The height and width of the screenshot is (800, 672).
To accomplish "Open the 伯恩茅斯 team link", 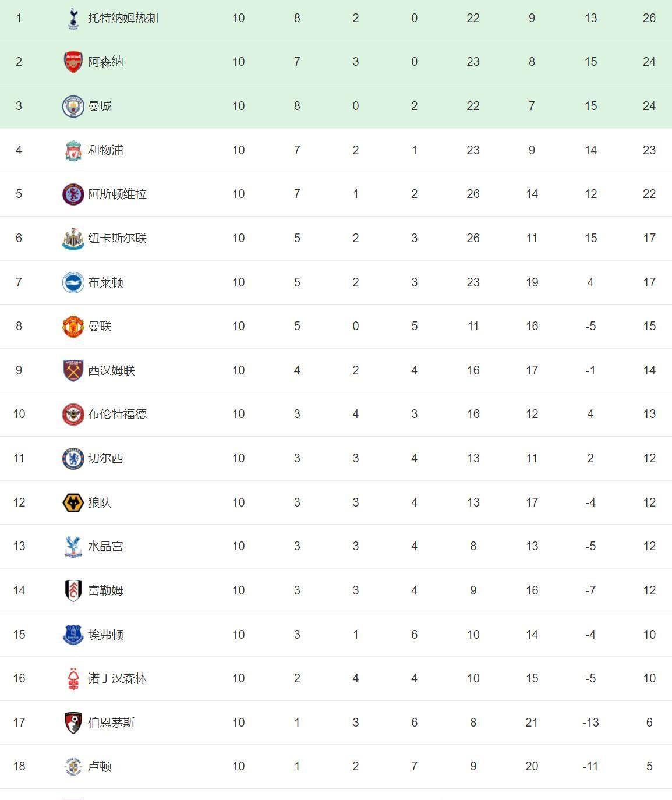I will coord(111,723).
